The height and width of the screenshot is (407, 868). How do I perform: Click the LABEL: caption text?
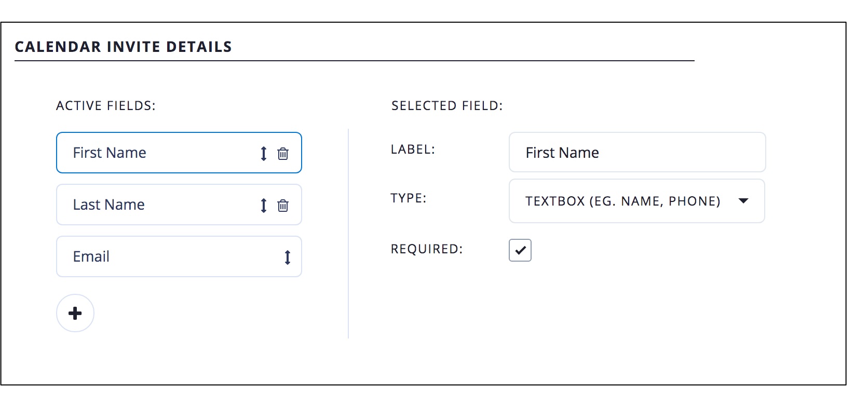[413, 150]
